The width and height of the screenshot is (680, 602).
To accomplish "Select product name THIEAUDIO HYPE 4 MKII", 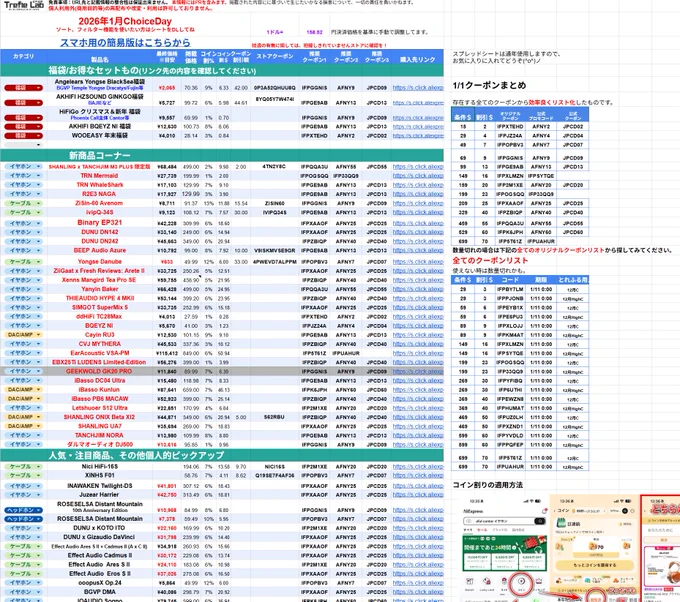I will click(x=100, y=298).
